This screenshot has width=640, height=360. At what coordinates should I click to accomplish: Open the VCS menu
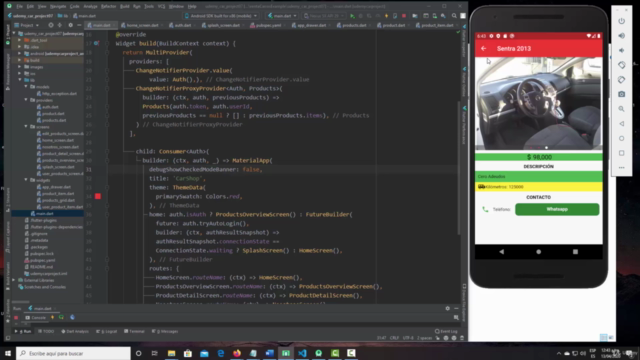tap(161, 7)
